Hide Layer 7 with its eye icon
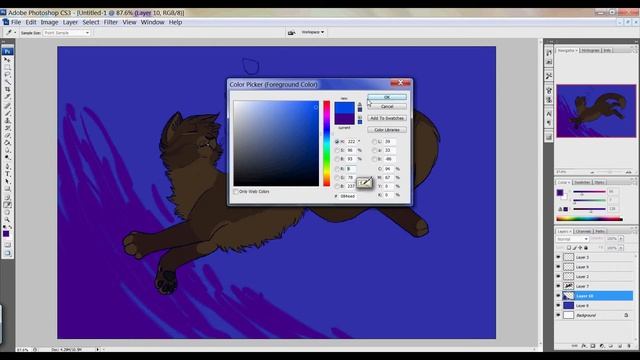This screenshot has height=360, width=640. 558,286
